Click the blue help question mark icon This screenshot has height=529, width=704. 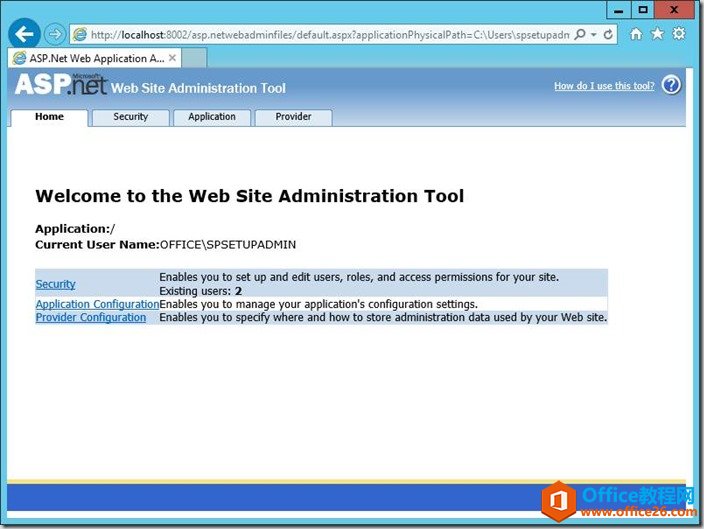pyautogui.click(x=672, y=85)
